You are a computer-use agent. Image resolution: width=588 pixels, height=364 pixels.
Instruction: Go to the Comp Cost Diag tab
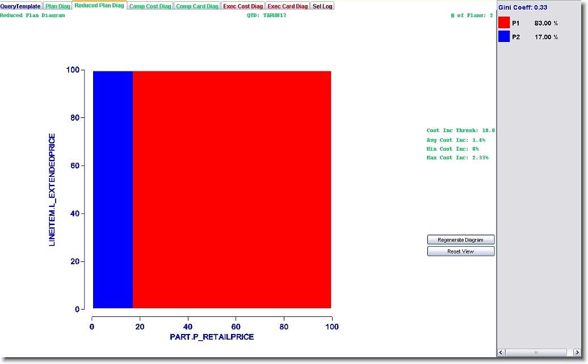(149, 6)
